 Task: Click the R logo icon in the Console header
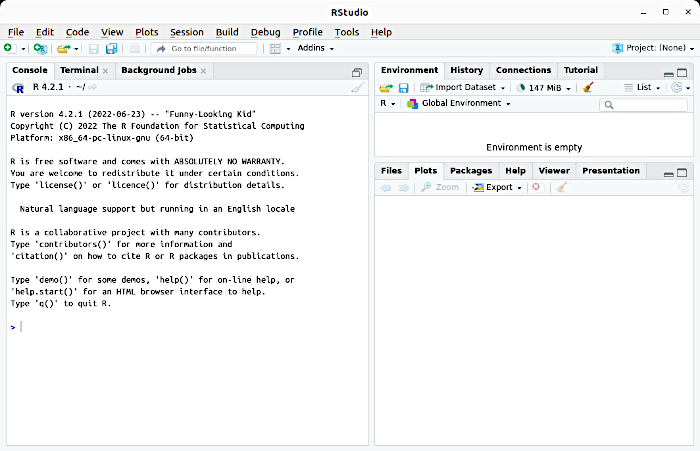[18, 88]
